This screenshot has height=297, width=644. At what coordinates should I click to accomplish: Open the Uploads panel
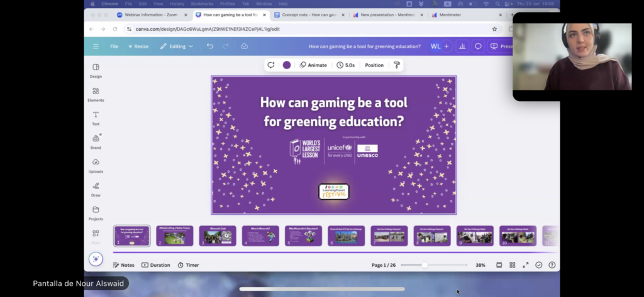pyautogui.click(x=96, y=165)
